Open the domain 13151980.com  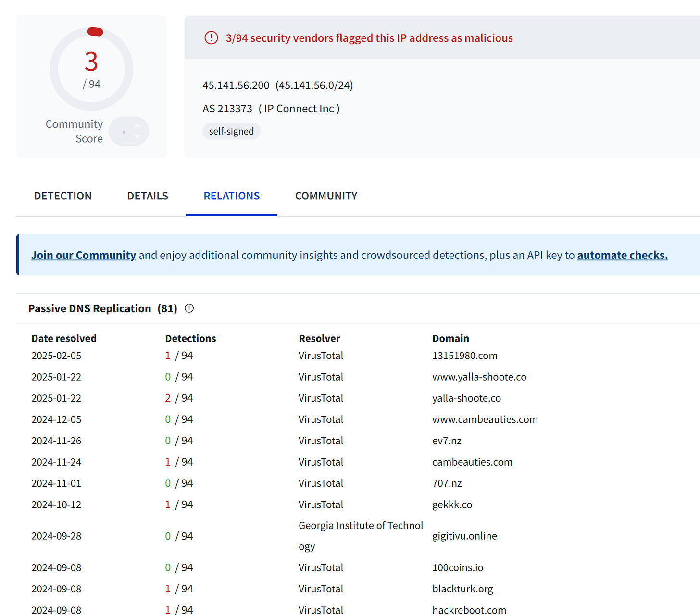pos(465,356)
